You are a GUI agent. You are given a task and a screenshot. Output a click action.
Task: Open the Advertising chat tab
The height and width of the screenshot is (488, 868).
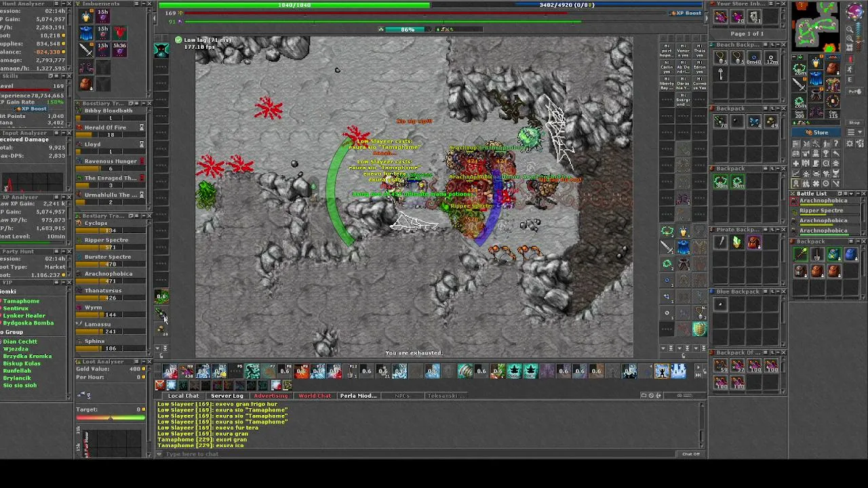pos(271,396)
